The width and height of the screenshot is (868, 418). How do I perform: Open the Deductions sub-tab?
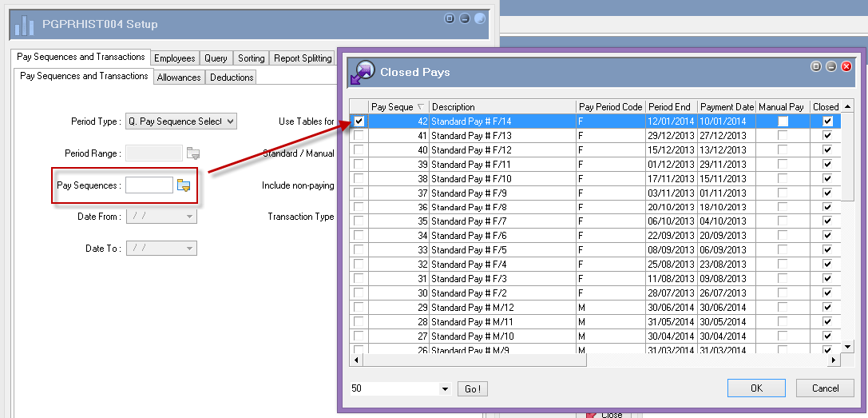[x=232, y=78]
